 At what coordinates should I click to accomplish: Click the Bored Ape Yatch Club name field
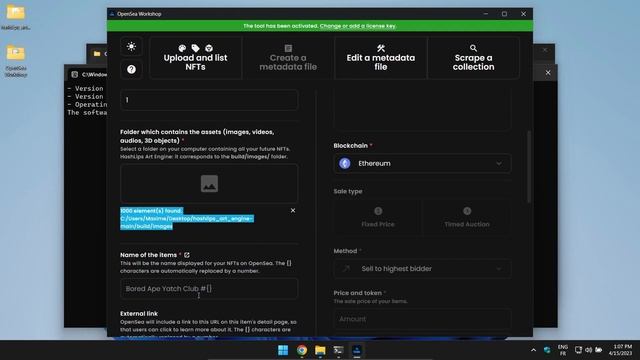(x=209, y=289)
